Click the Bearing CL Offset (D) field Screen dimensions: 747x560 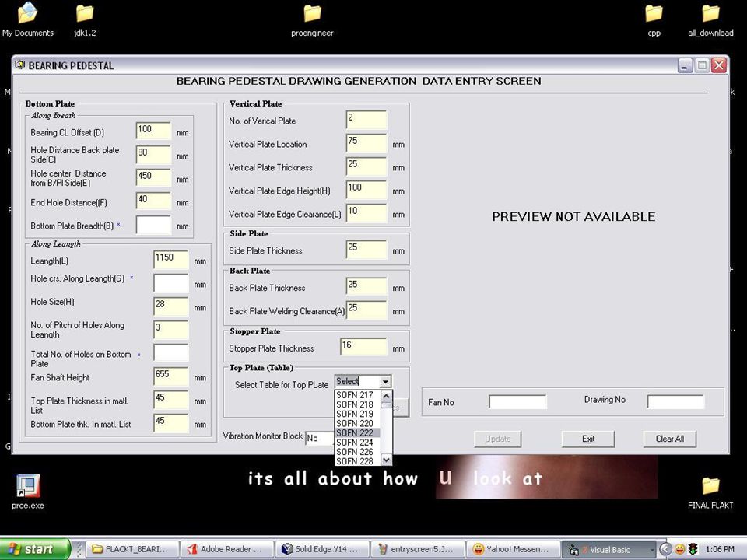coord(153,131)
